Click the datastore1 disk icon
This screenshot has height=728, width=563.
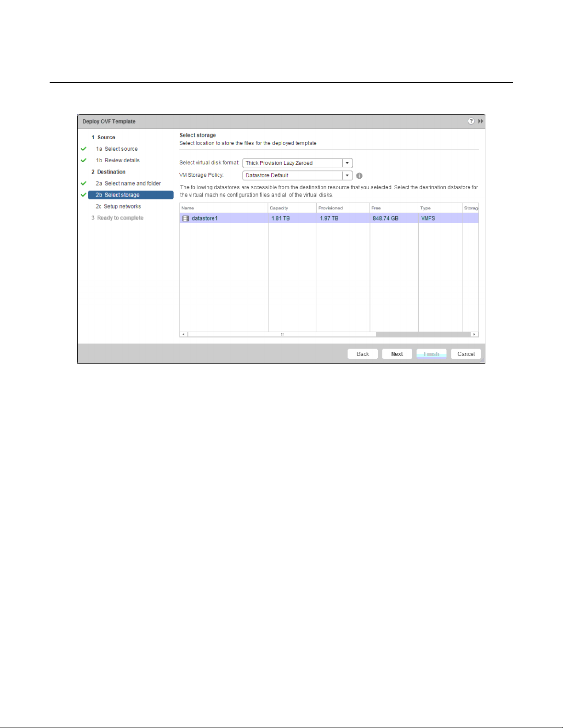[x=186, y=219]
